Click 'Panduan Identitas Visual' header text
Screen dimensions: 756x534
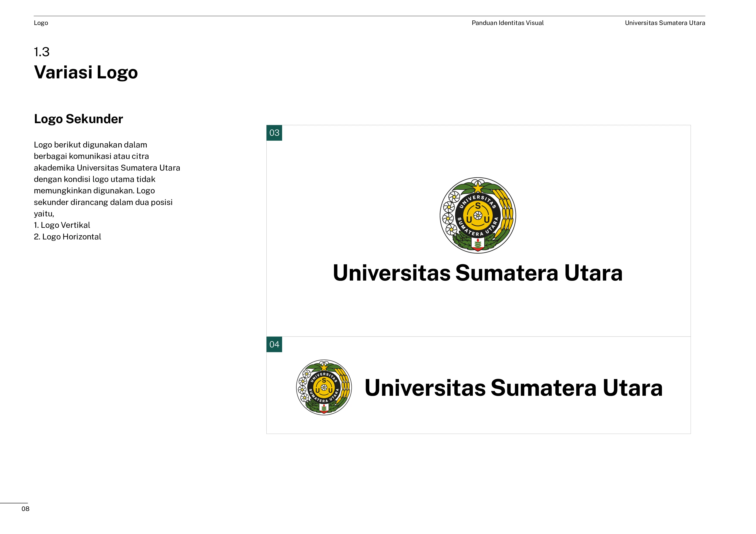coord(507,23)
